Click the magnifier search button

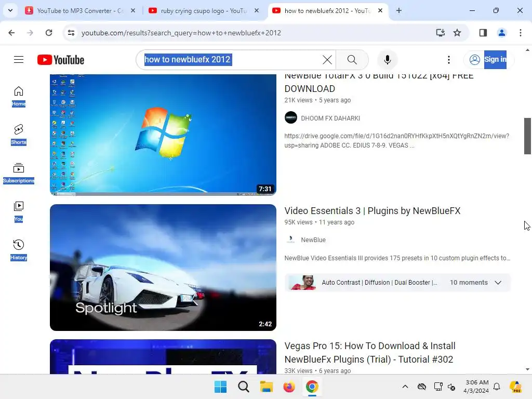[352, 60]
